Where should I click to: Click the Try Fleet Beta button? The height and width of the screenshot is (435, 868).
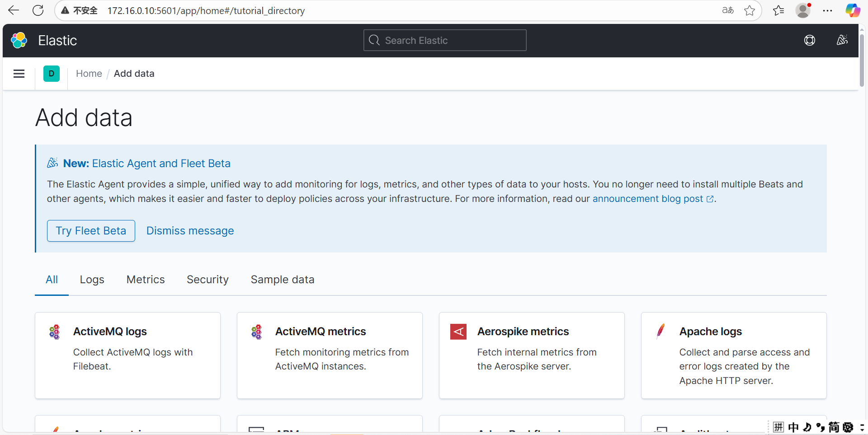coord(91,231)
